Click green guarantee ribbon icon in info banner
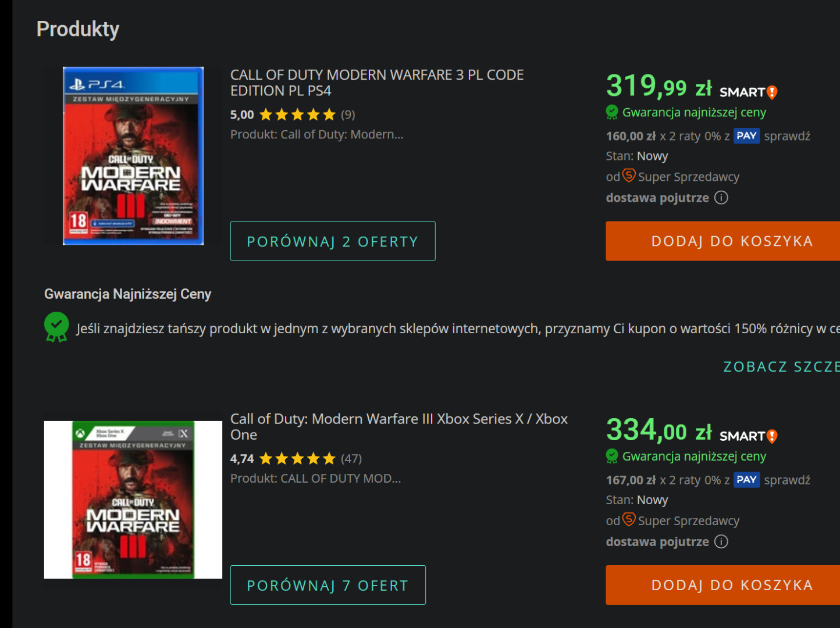This screenshot has width=840, height=628. coord(56,327)
